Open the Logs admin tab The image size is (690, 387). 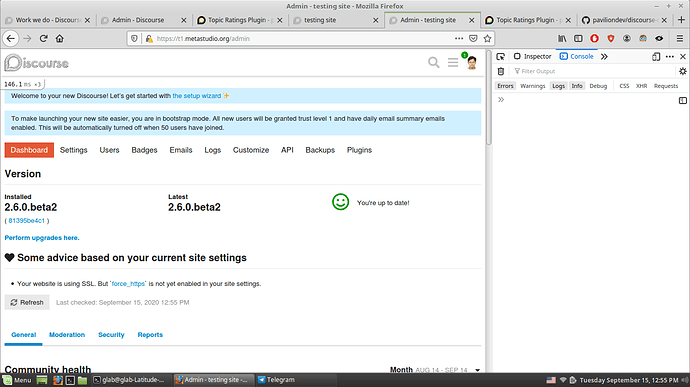pos(213,150)
